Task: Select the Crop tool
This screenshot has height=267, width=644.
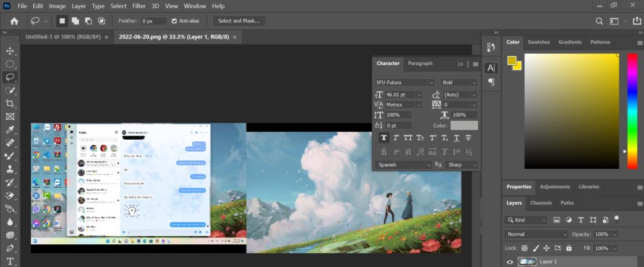Action: (10, 103)
